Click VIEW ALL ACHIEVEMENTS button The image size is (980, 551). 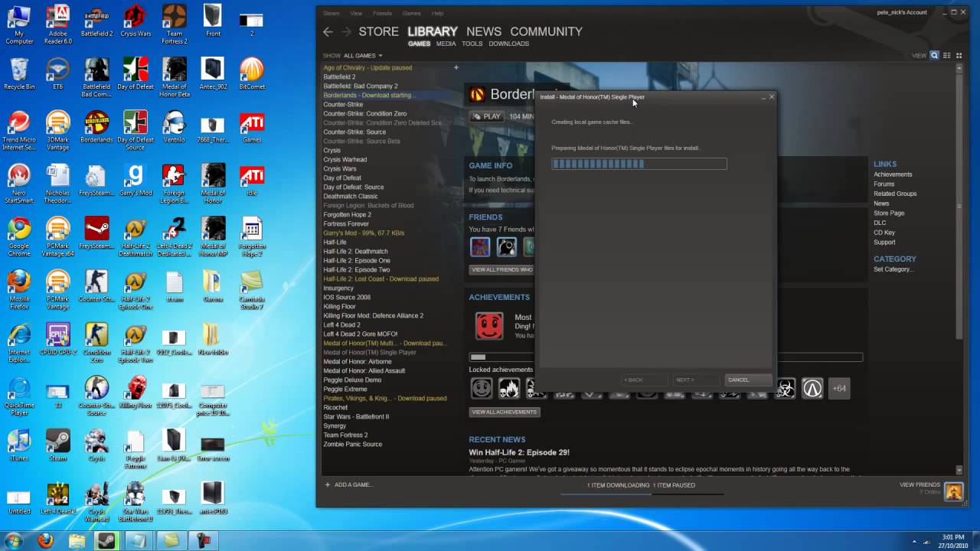pos(505,412)
